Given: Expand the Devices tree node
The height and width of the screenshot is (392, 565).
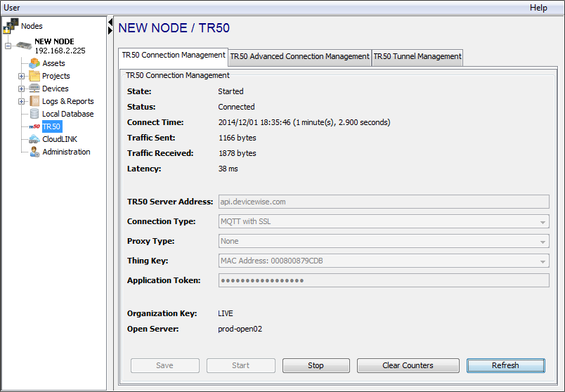Looking at the screenshot, I should [x=22, y=89].
